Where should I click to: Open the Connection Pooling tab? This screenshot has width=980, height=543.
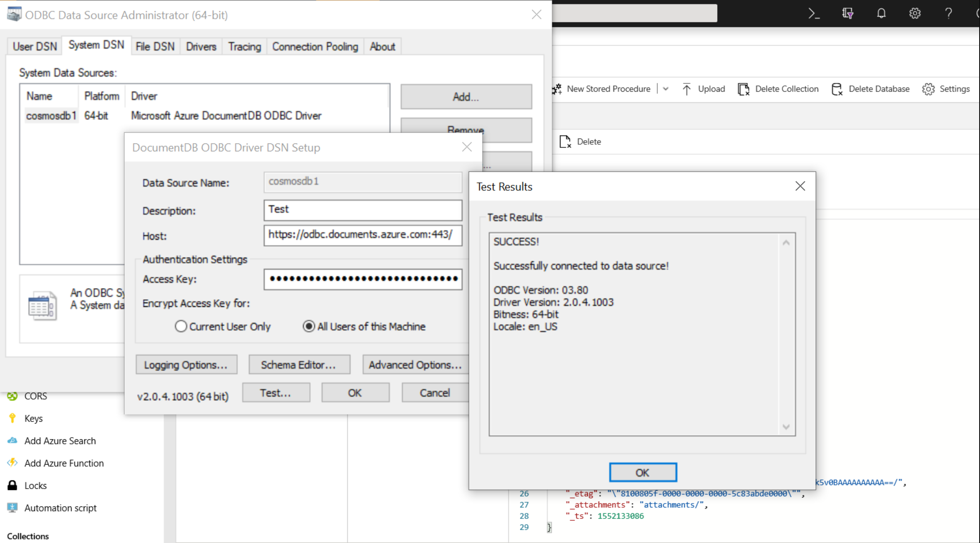tap(315, 46)
